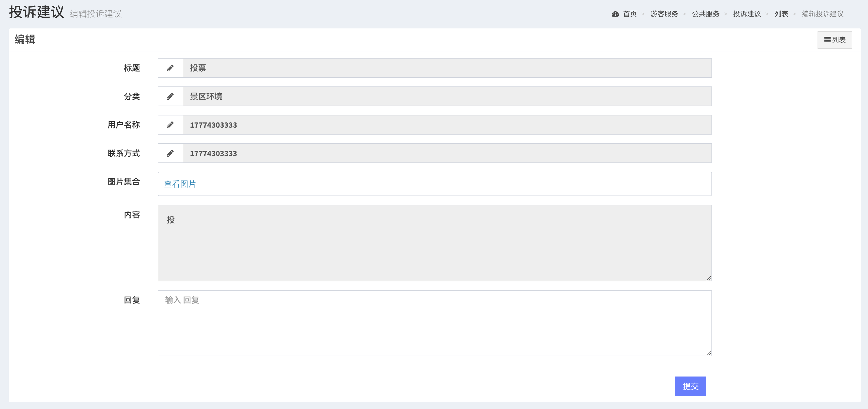
Task: Click the dashboard icon in the breadcrumb
Action: [x=615, y=14]
